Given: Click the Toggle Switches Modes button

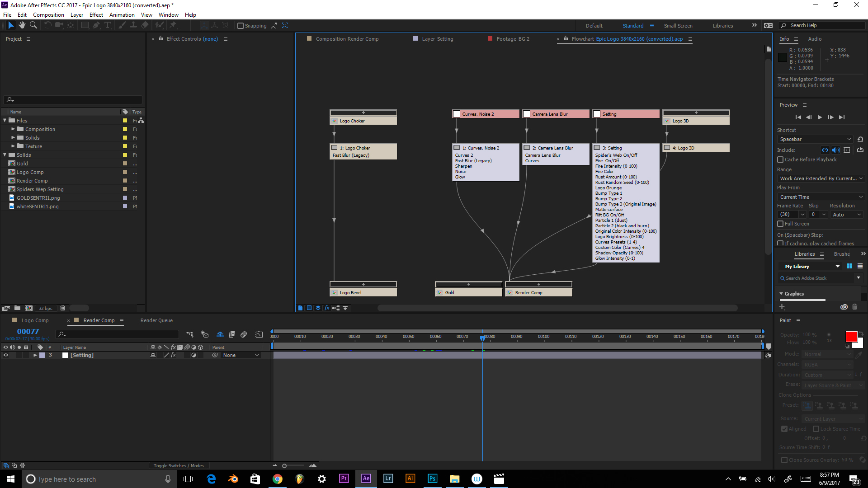Looking at the screenshot, I should [179, 465].
